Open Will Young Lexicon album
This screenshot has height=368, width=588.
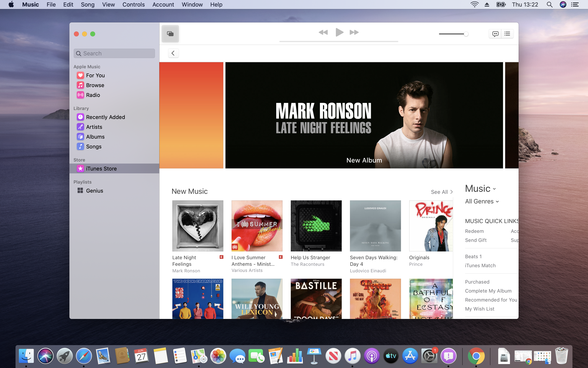coord(257,299)
